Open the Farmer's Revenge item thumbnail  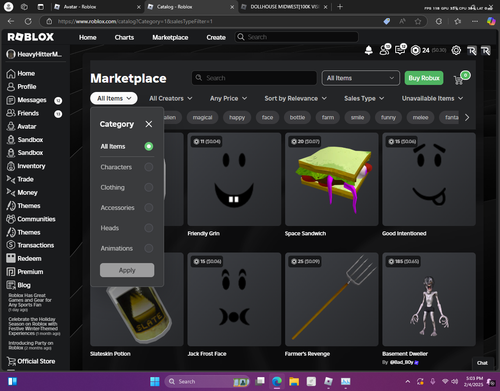click(332, 299)
